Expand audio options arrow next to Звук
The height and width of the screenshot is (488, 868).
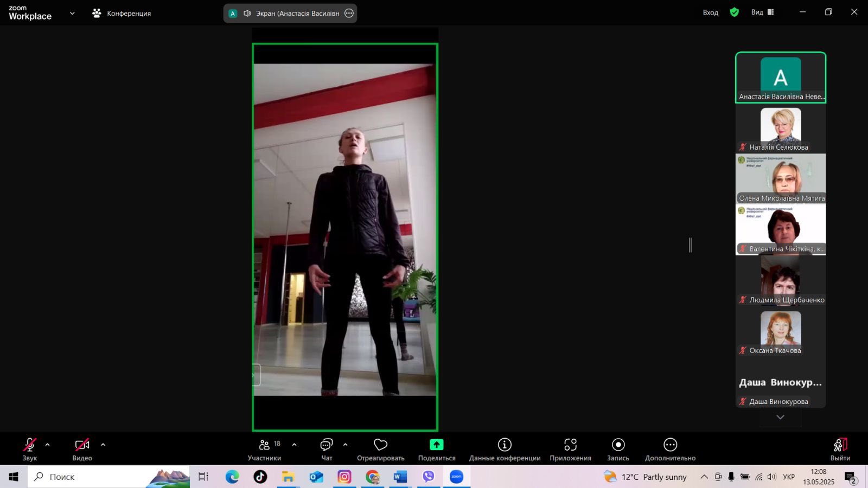pyautogui.click(x=47, y=445)
